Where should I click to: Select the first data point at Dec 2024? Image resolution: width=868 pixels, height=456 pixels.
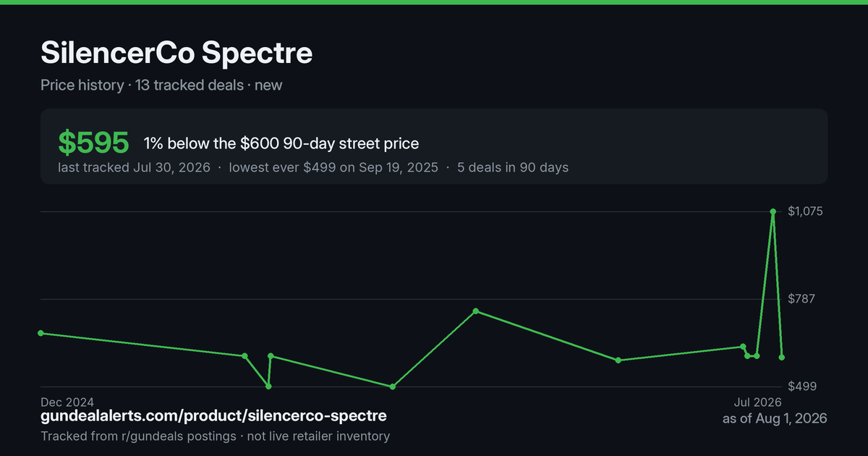41,333
